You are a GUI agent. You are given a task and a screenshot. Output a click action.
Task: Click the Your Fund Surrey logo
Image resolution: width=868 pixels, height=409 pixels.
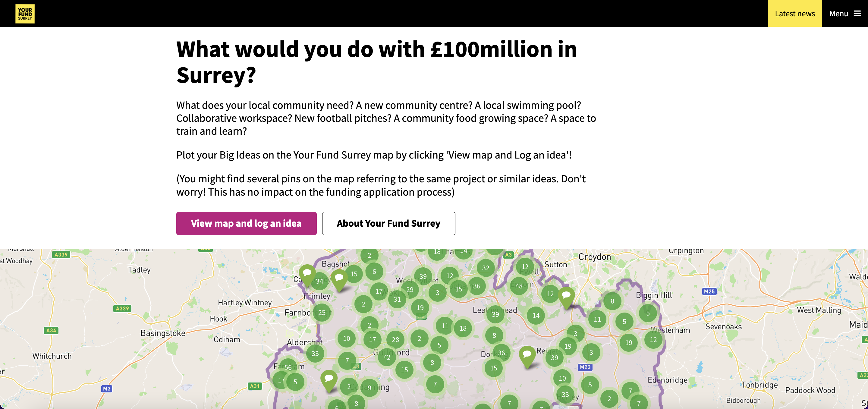point(25,14)
